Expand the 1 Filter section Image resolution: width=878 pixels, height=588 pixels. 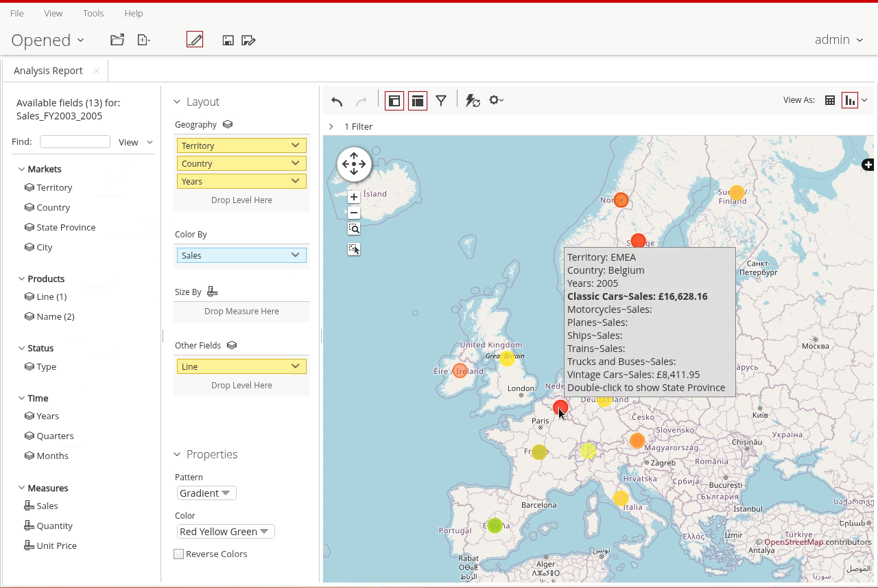click(x=331, y=126)
